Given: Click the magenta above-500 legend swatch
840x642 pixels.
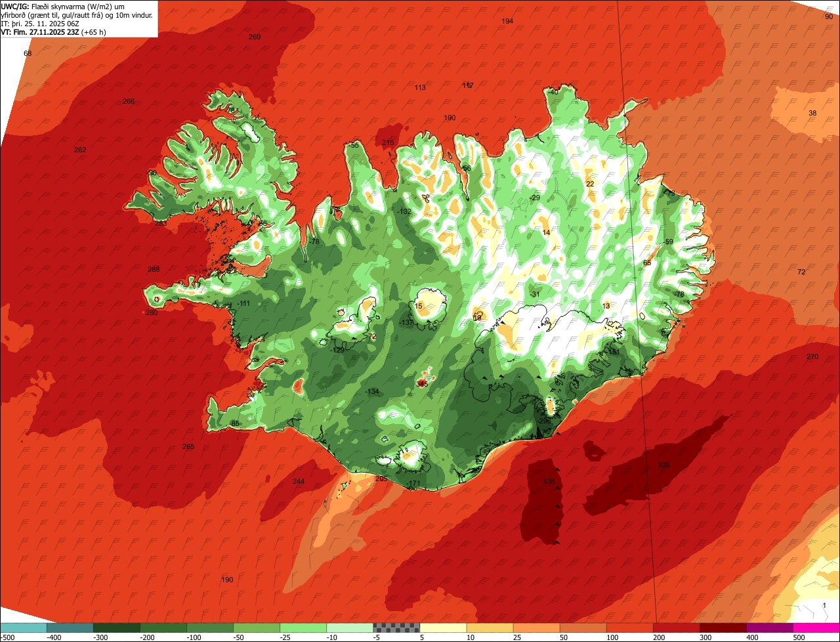Looking at the screenshot, I should (x=816, y=628).
